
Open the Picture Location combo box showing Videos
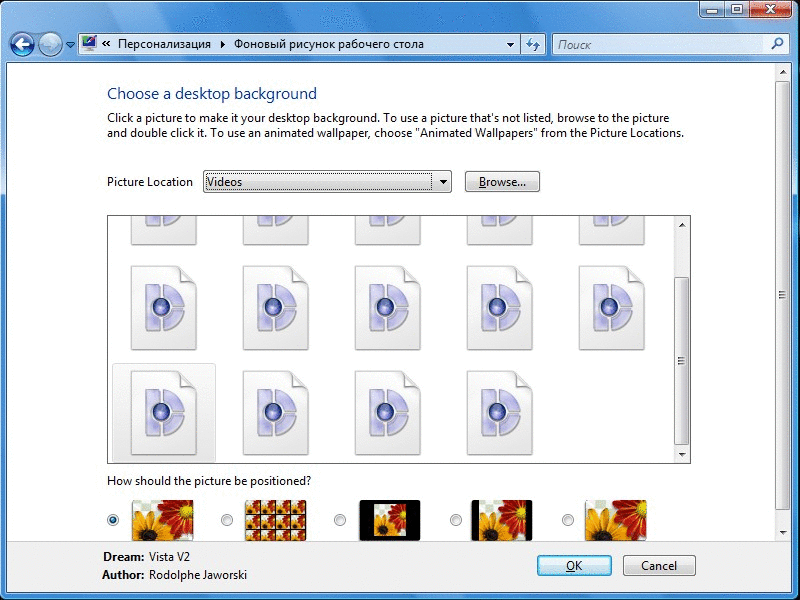(x=327, y=182)
